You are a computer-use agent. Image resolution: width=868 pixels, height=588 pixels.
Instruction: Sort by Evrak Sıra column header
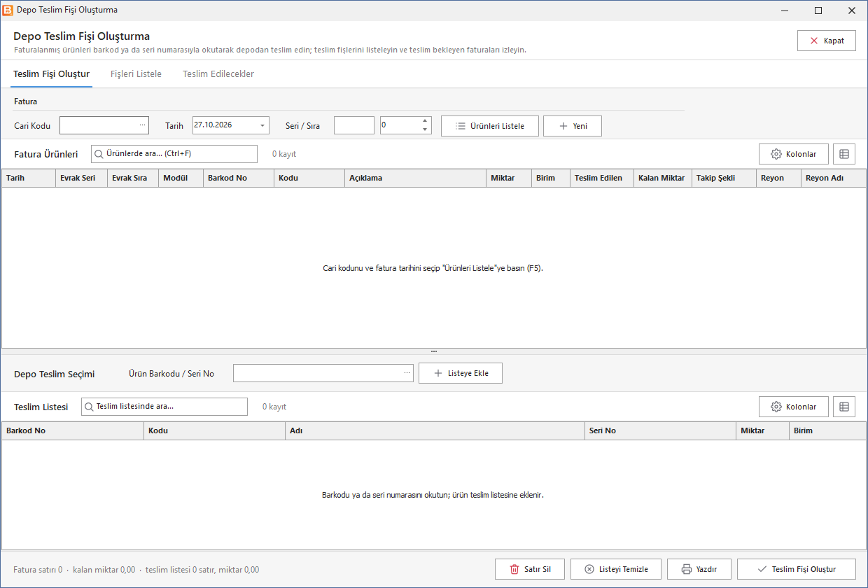[133, 178]
